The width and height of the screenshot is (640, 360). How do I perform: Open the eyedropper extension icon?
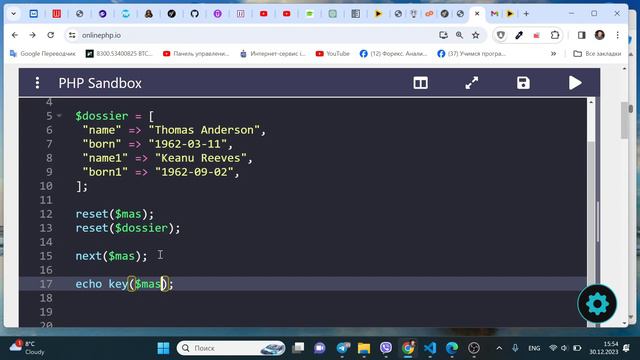(x=519, y=35)
